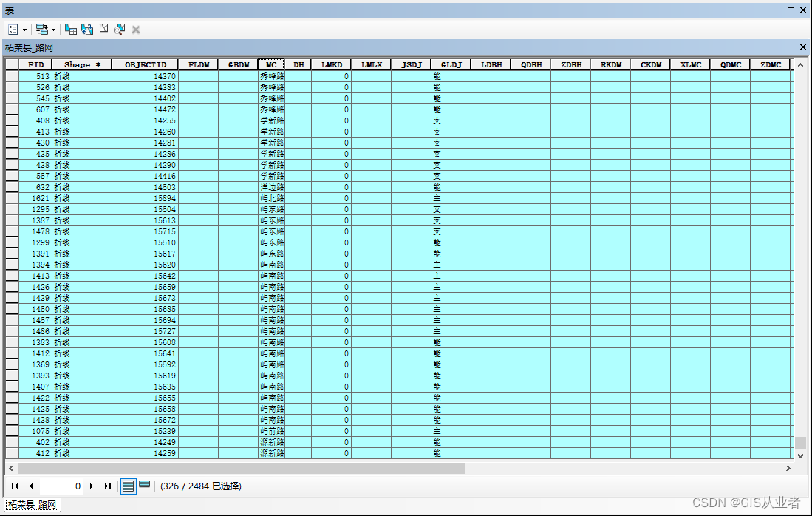Click row selector for FID 1621
This screenshot has height=516, width=812.
(x=12, y=198)
